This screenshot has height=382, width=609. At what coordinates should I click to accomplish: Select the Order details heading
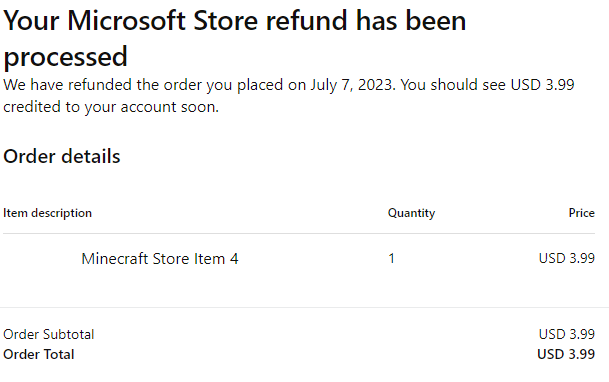coord(62,156)
